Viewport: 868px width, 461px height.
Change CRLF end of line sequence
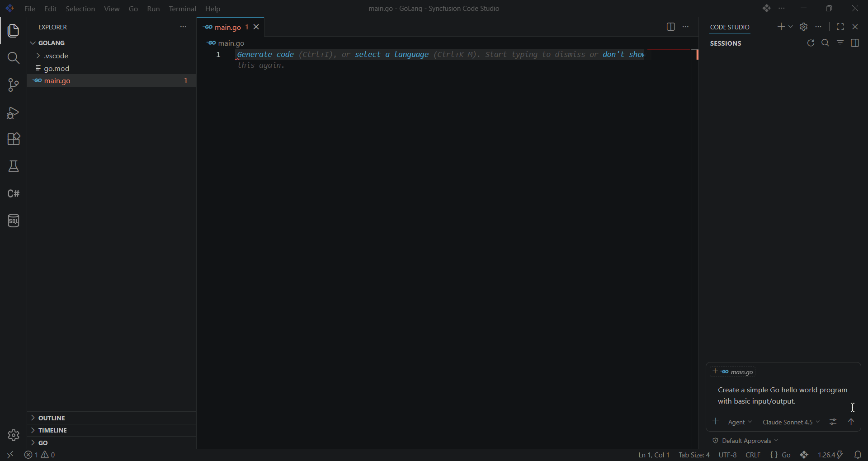click(753, 455)
